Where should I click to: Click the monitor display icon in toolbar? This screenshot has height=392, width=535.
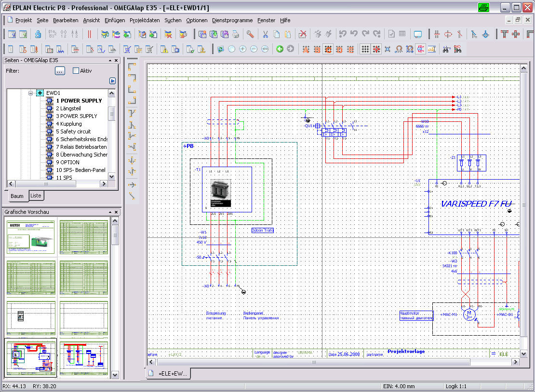click(417, 34)
